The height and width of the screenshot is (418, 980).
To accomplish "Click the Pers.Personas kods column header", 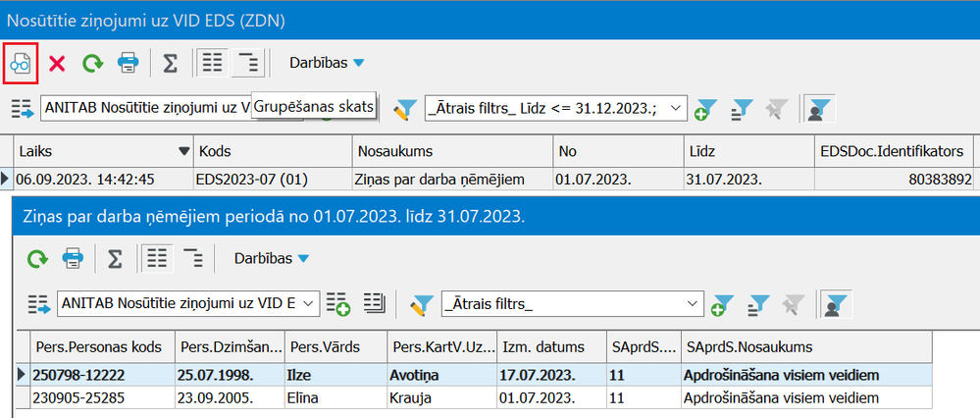I will click(103, 346).
